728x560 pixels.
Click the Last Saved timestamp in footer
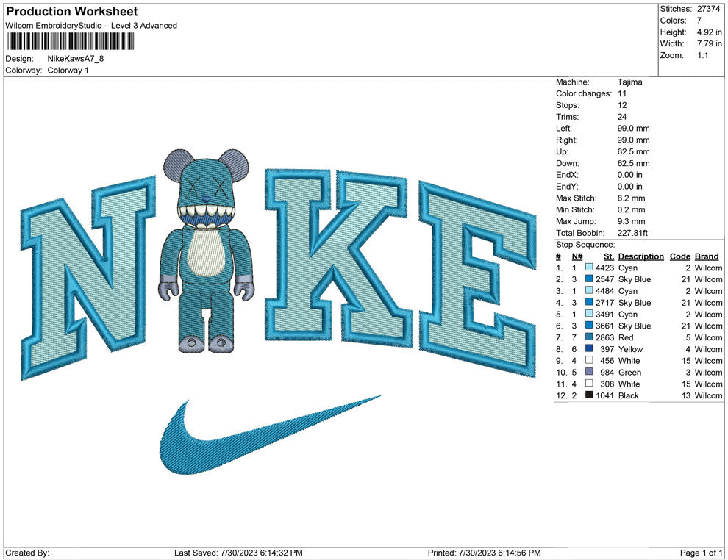click(x=238, y=553)
